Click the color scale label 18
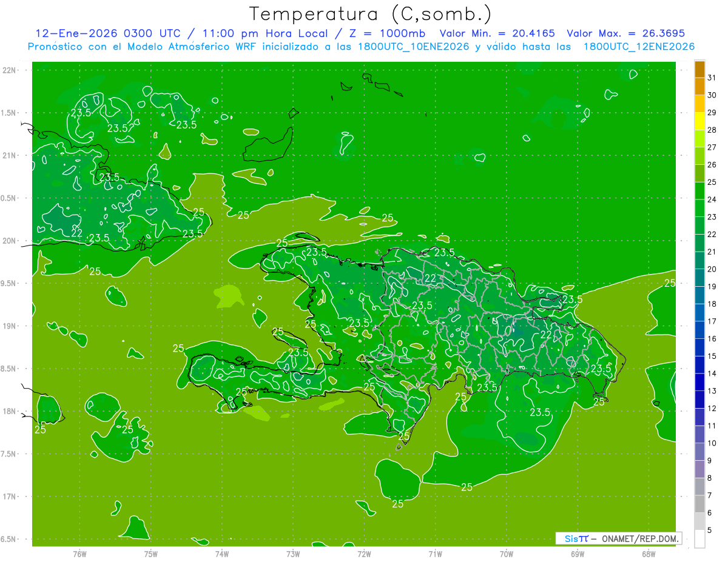 click(x=712, y=304)
